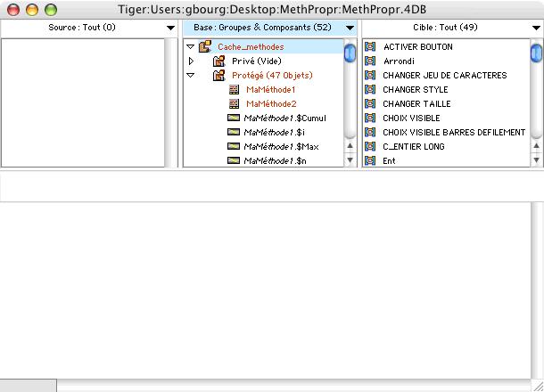Image resolution: width=544 pixels, height=392 pixels.
Task: Click the MaMéthode1 method icon
Action: click(x=234, y=90)
